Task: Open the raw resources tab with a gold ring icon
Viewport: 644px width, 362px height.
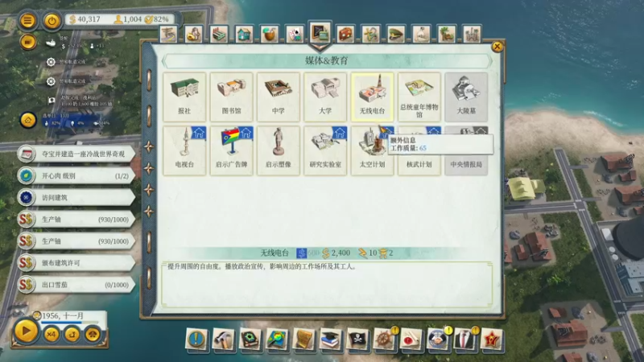Action: click(193, 34)
